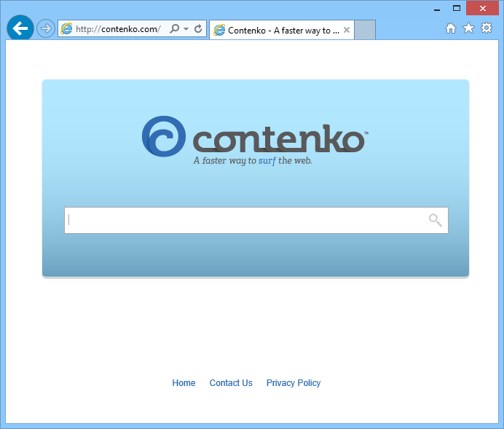Minimize the browser window
The width and height of the screenshot is (504, 429).
tap(437, 9)
